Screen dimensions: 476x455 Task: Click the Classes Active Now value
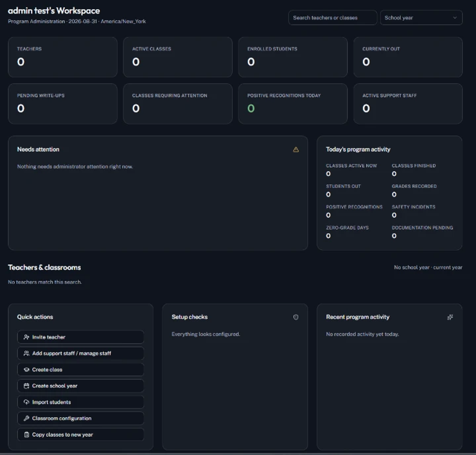coord(328,174)
